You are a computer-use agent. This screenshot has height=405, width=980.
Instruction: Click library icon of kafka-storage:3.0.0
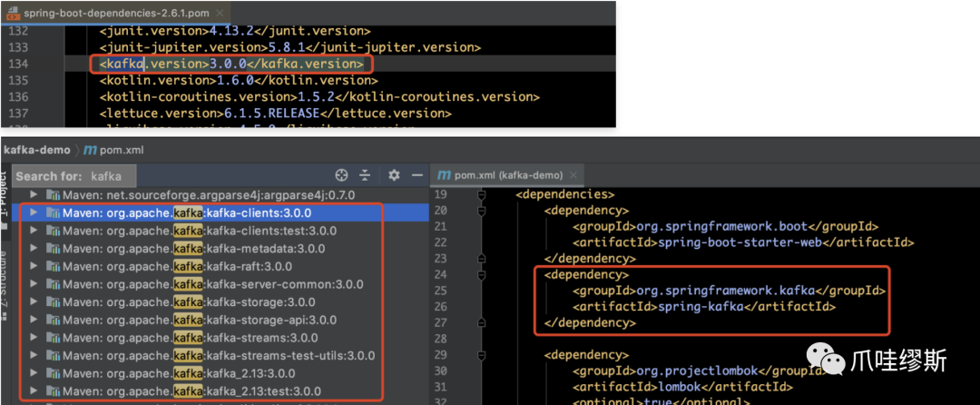54,302
